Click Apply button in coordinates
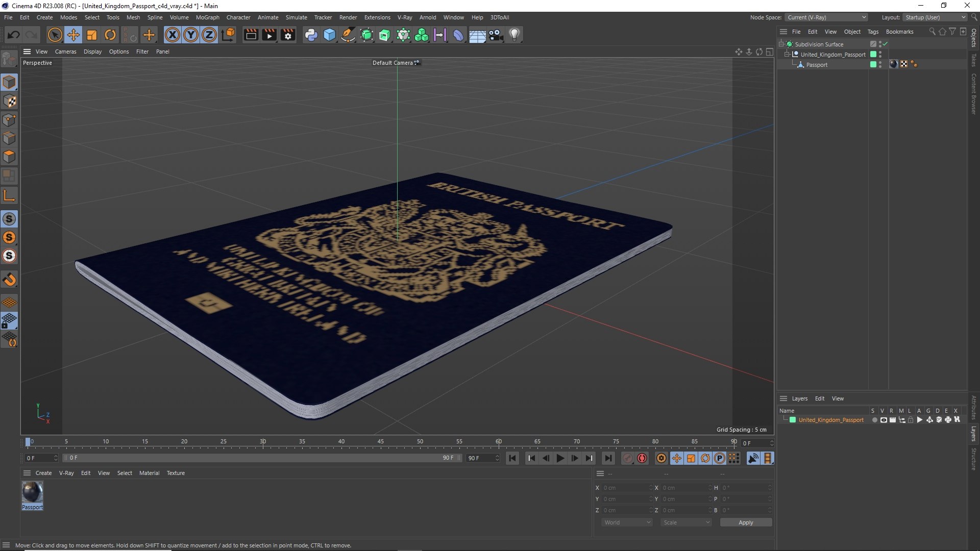Screen dimensions: 980x551 pyautogui.click(x=746, y=522)
